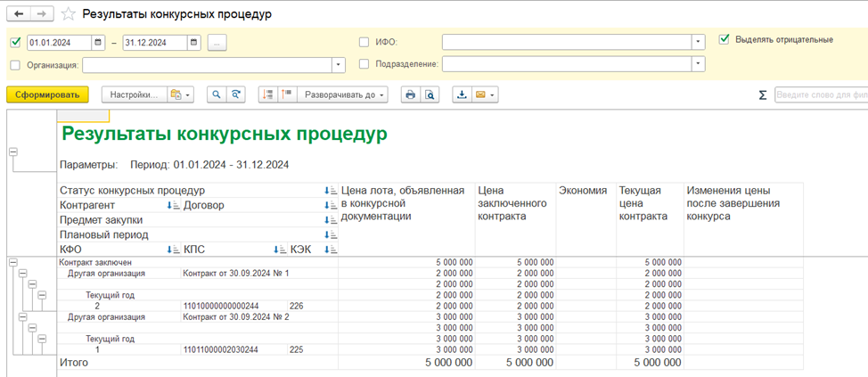Click the start date field 01.01.2024
The width and height of the screenshot is (868, 377).
coord(60,42)
